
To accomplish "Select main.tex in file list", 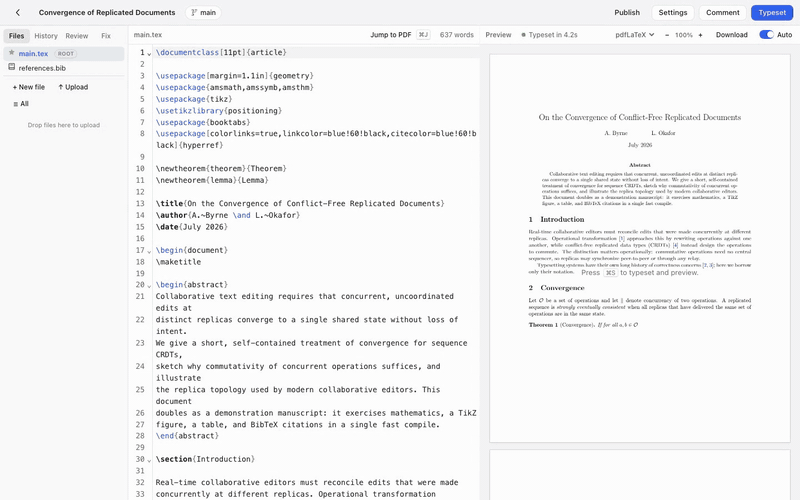I will [64, 54].
